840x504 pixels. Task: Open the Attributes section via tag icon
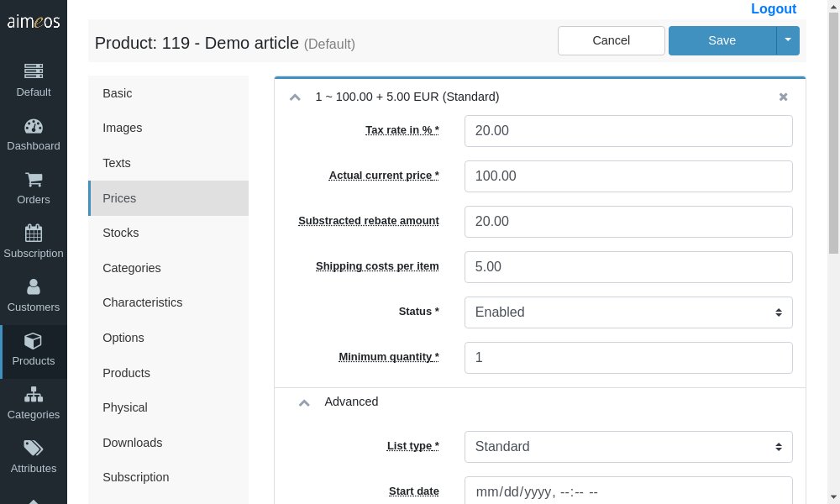coord(33,457)
